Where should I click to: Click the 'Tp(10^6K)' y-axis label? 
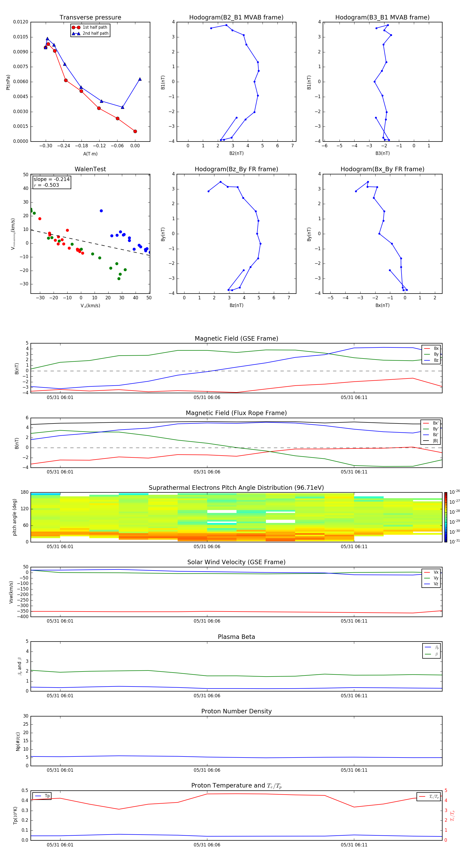click(x=15, y=815)
